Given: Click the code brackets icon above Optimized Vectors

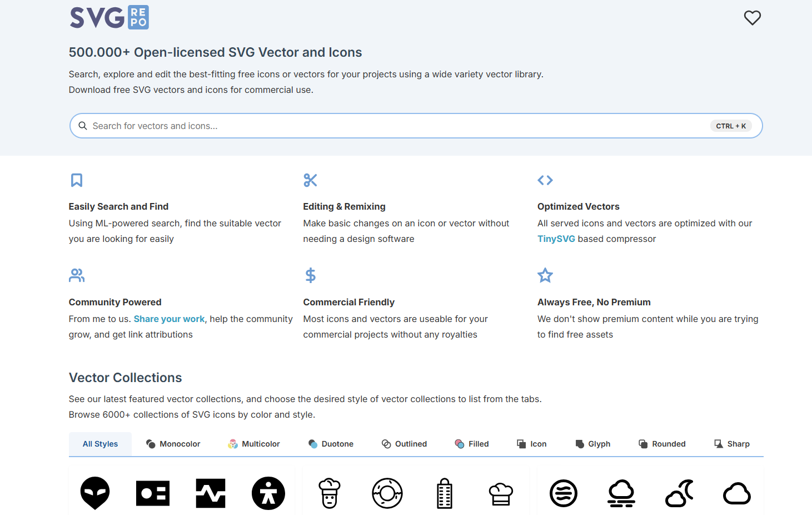Looking at the screenshot, I should point(545,180).
